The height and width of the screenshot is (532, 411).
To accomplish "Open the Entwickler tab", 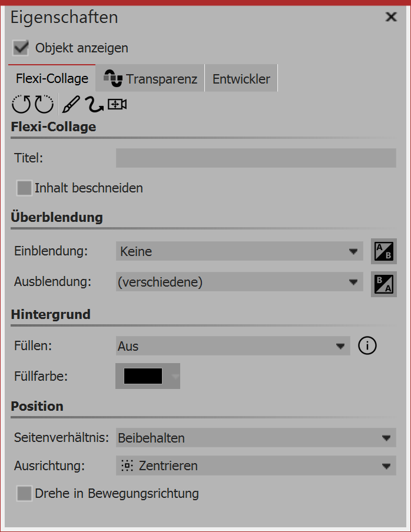I will (241, 77).
